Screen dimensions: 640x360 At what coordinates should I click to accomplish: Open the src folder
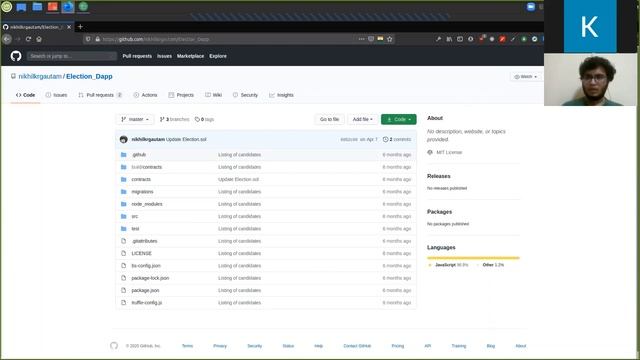point(135,216)
